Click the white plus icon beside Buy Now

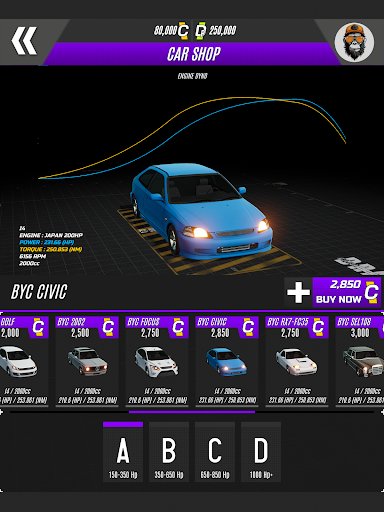pyautogui.click(x=298, y=292)
